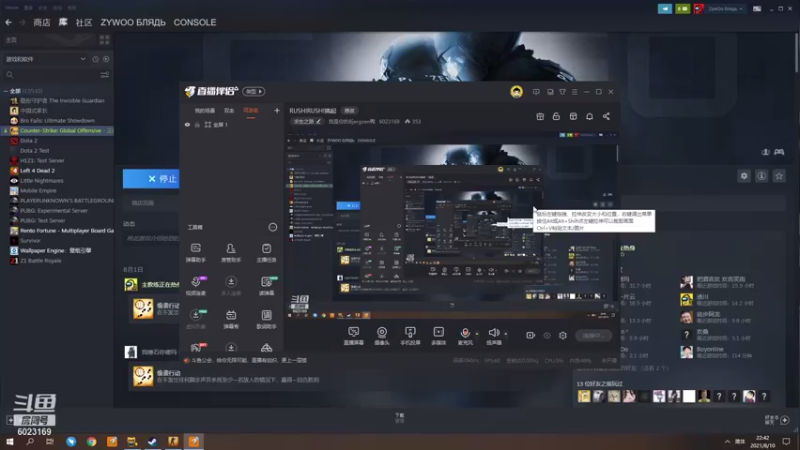Image resolution: width=800 pixels, height=450 pixels.
Task: Open the 游戏和软件 dropdown in Steam
Action: click(x=45, y=59)
